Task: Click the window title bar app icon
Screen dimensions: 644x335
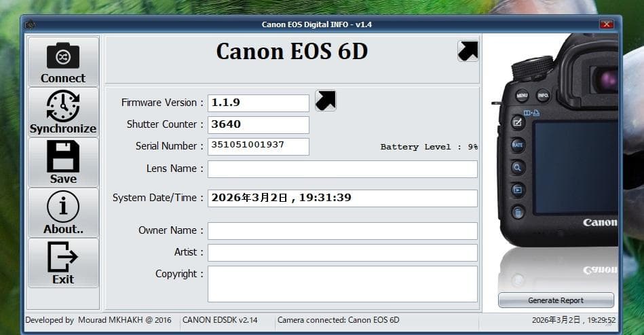Action: coord(30,24)
